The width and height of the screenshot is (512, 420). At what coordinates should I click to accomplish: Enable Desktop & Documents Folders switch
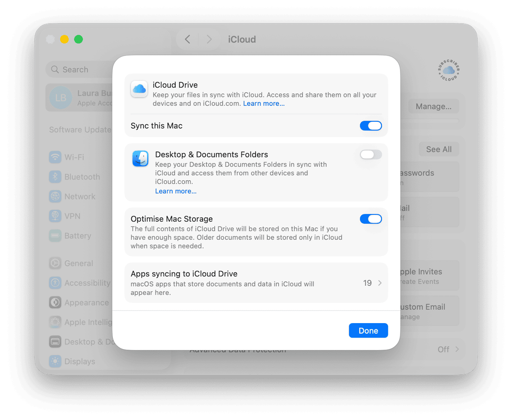[371, 155]
